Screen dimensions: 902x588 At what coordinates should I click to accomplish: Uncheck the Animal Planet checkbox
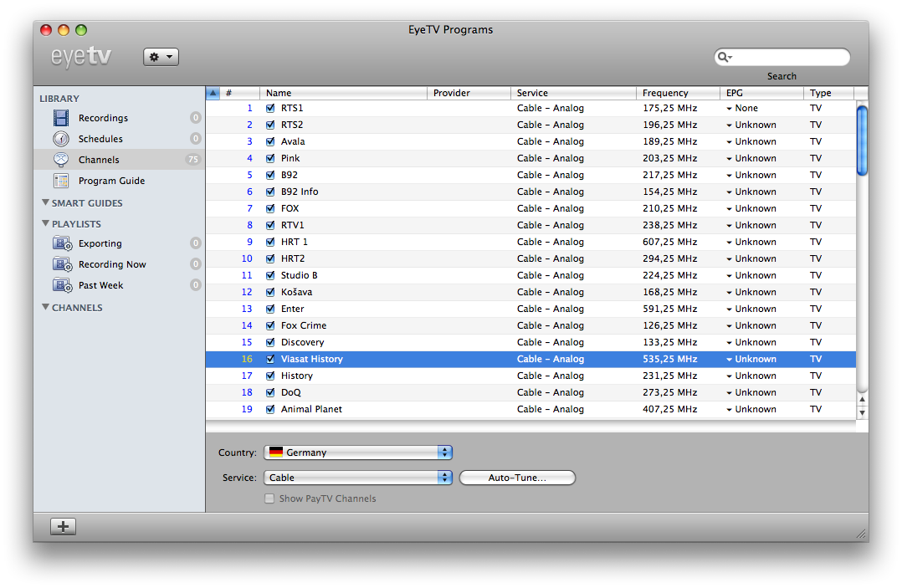tap(270, 409)
